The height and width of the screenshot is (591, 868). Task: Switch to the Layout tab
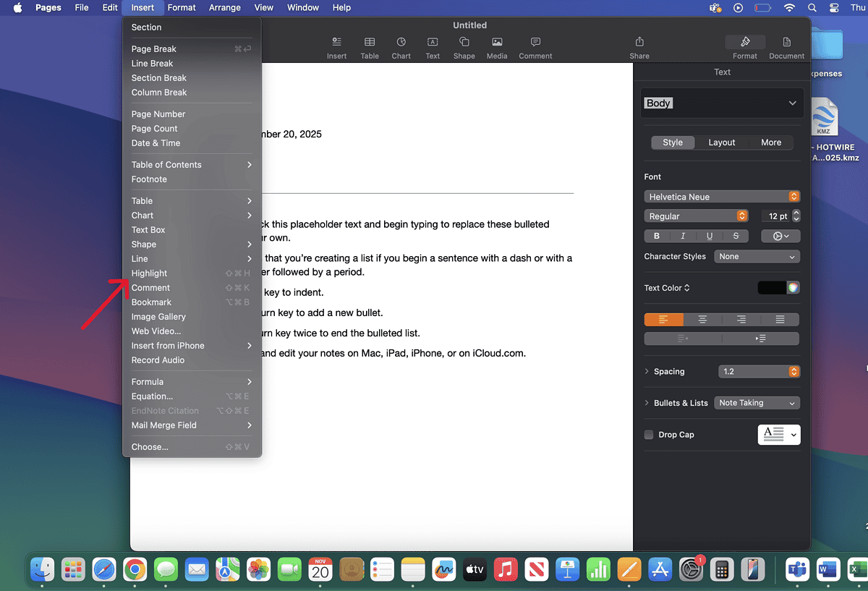(721, 143)
